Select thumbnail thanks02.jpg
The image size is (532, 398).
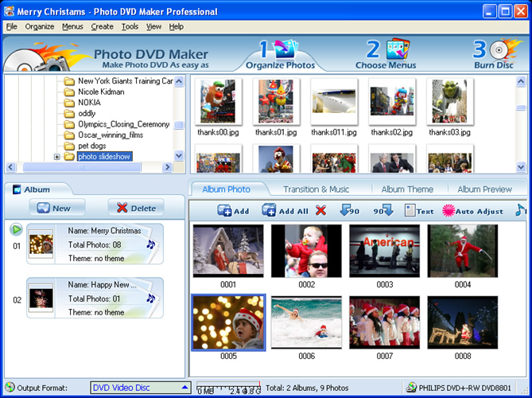[x=392, y=102]
